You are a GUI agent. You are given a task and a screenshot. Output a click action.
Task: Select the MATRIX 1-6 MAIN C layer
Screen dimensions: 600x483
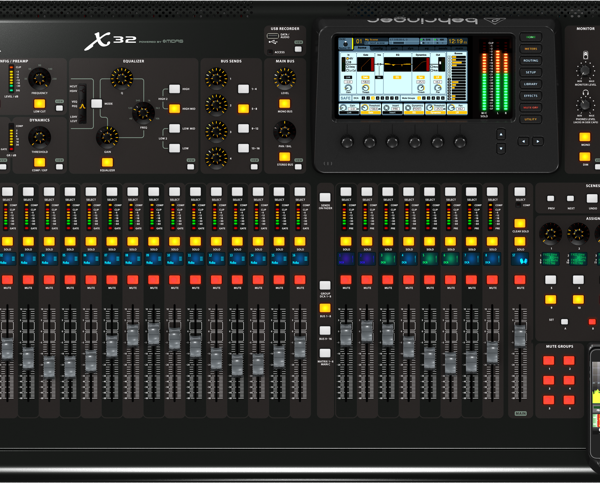325,353
